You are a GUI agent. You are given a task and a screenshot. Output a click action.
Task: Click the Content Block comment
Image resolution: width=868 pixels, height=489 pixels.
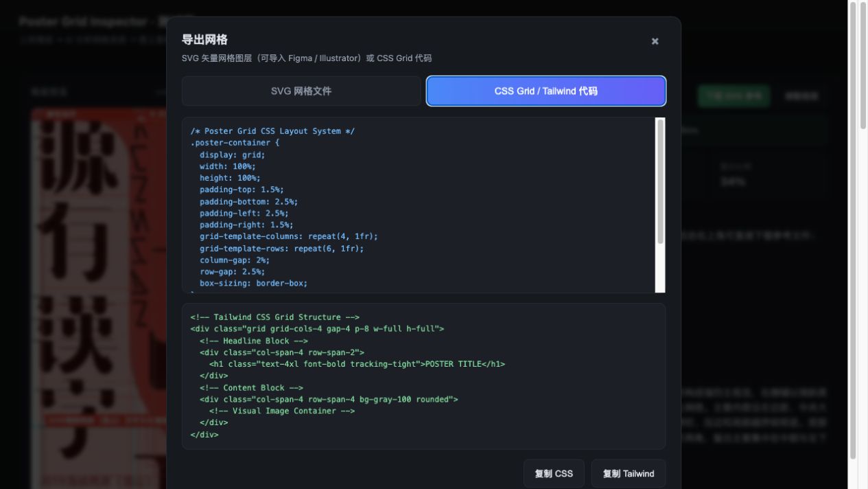click(x=251, y=387)
